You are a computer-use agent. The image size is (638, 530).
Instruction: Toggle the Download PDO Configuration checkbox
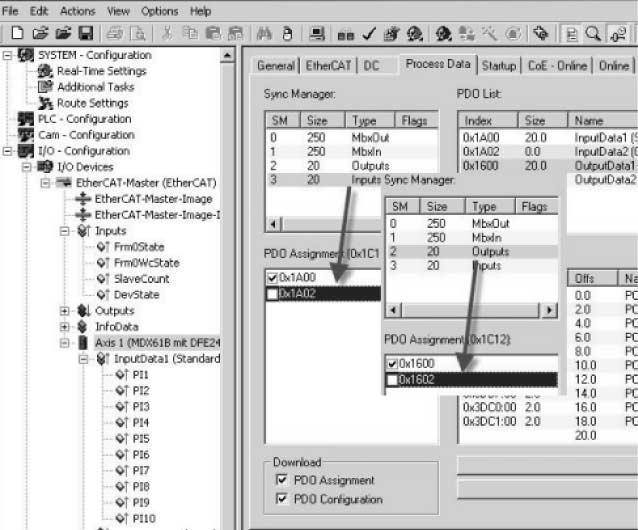[x=281, y=499]
